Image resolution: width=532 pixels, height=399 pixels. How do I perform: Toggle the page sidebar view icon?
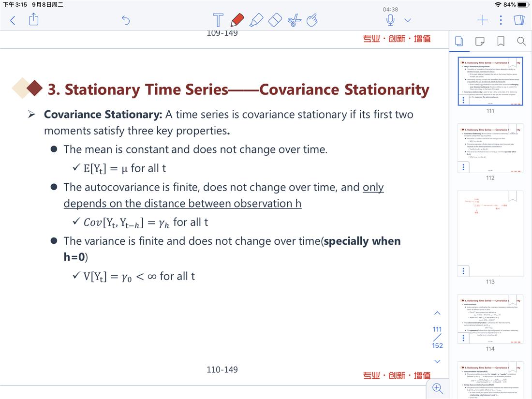coord(519,20)
